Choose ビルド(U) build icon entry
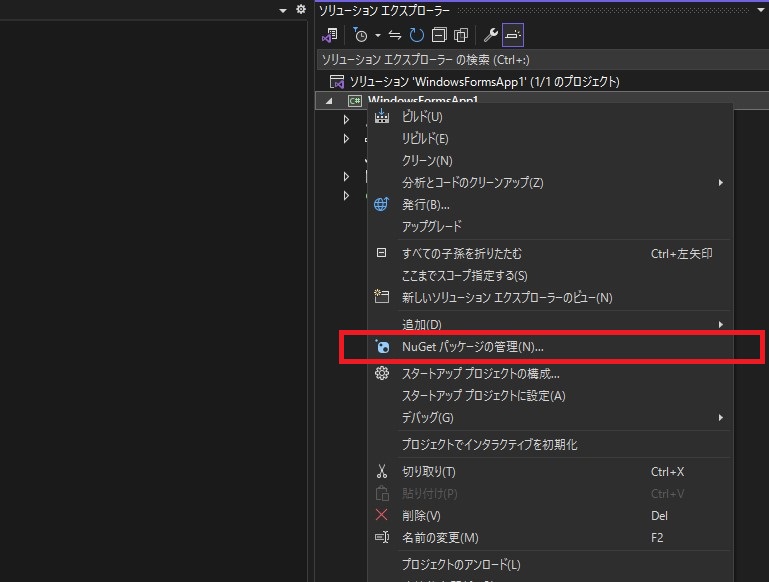The height and width of the screenshot is (582, 769). pos(382,117)
